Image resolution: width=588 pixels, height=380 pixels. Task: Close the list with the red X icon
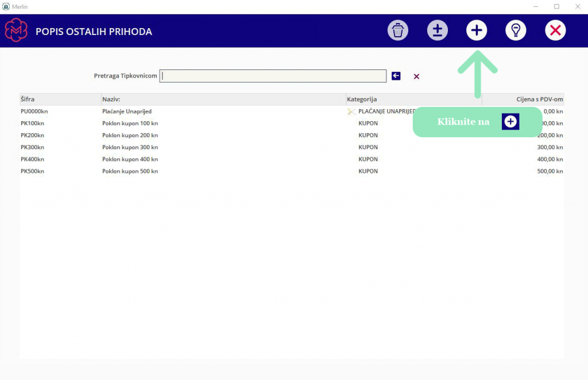tap(555, 30)
